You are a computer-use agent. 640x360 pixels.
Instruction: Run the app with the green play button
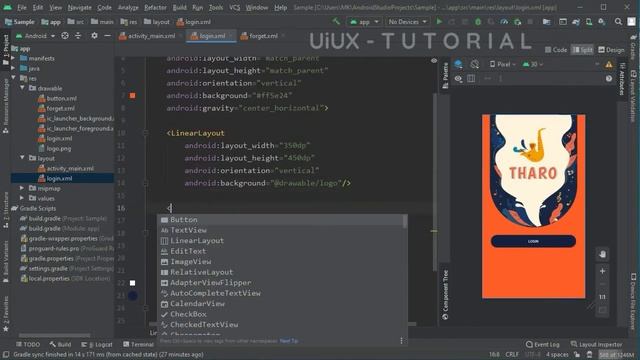pyautogui.click(x=439, y=22)
